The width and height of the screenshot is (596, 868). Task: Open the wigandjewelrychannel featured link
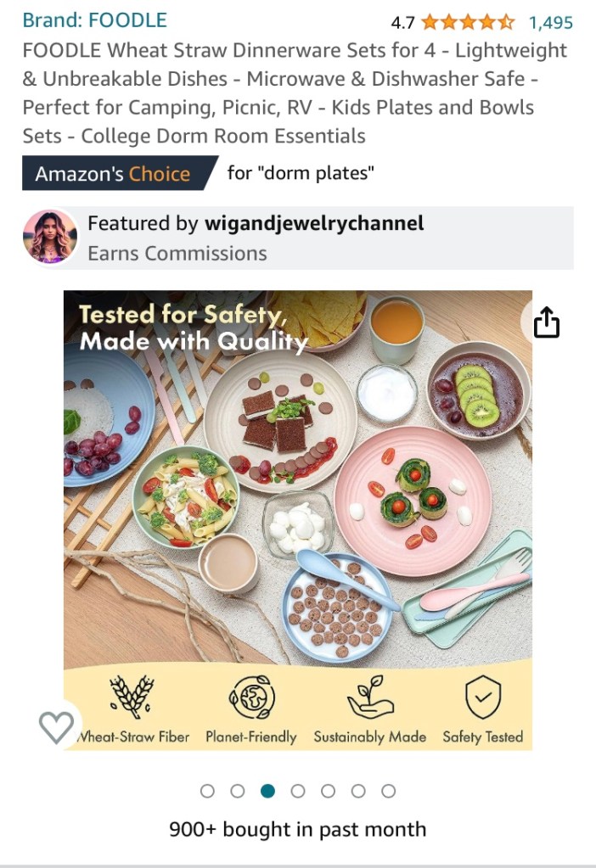coord(314,223)
